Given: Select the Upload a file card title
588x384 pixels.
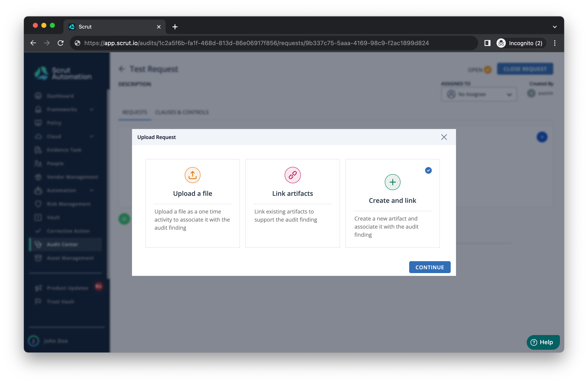Looking at the screenshot, I should point(192,193).
